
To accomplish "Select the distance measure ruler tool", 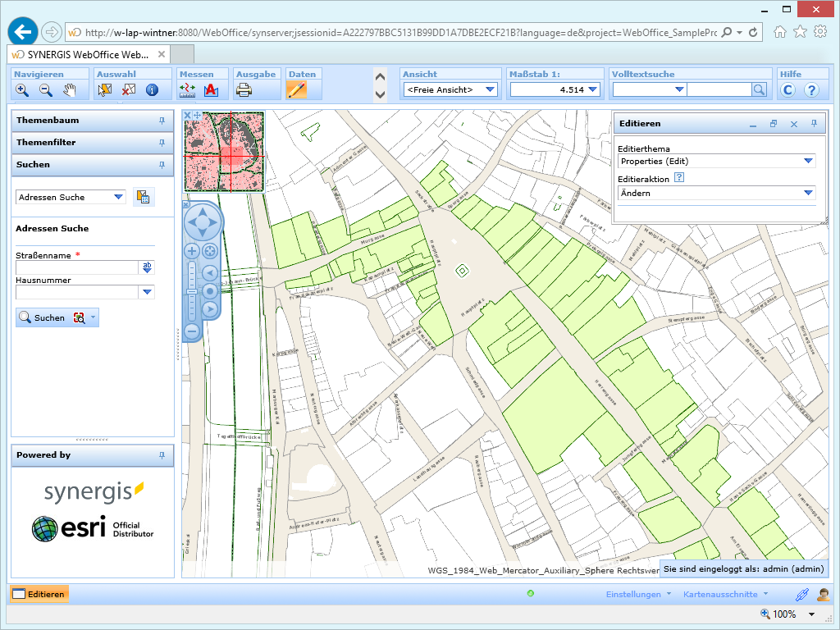I will click(x=187, y=90).
